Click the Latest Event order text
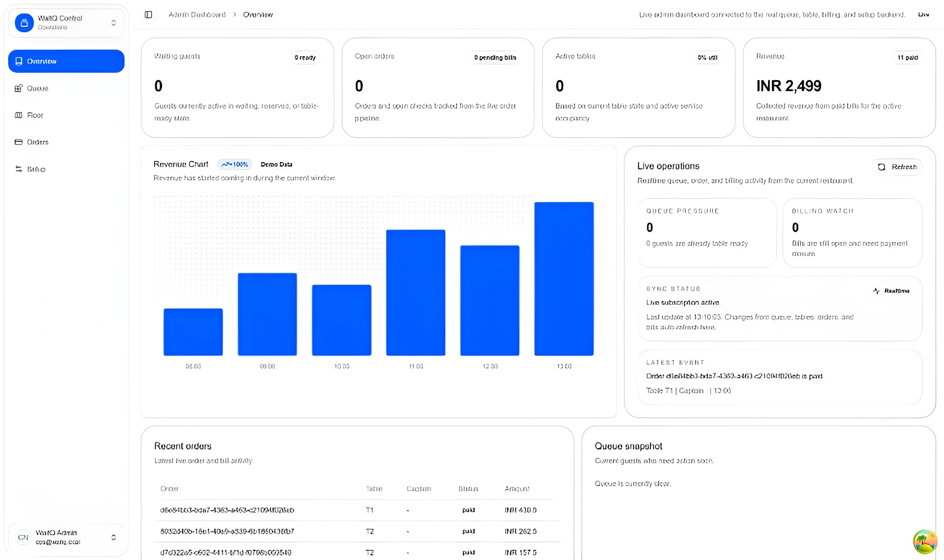 point(734,376)
